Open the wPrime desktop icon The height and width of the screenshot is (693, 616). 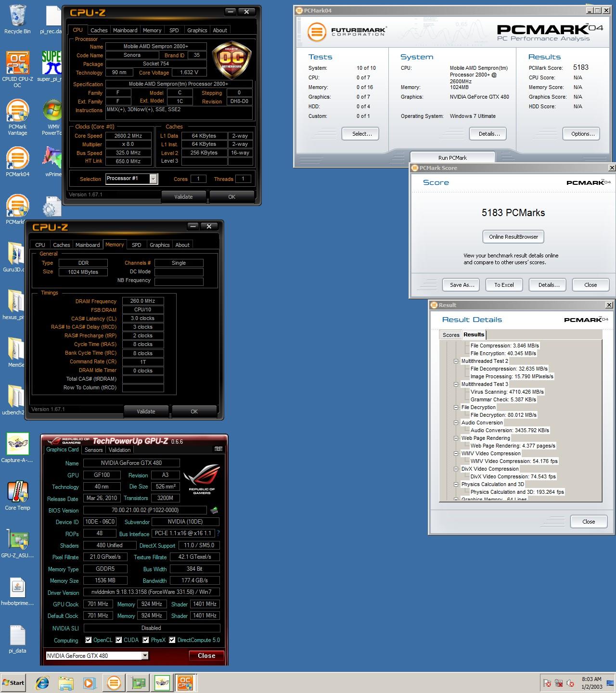pos(53,162)
